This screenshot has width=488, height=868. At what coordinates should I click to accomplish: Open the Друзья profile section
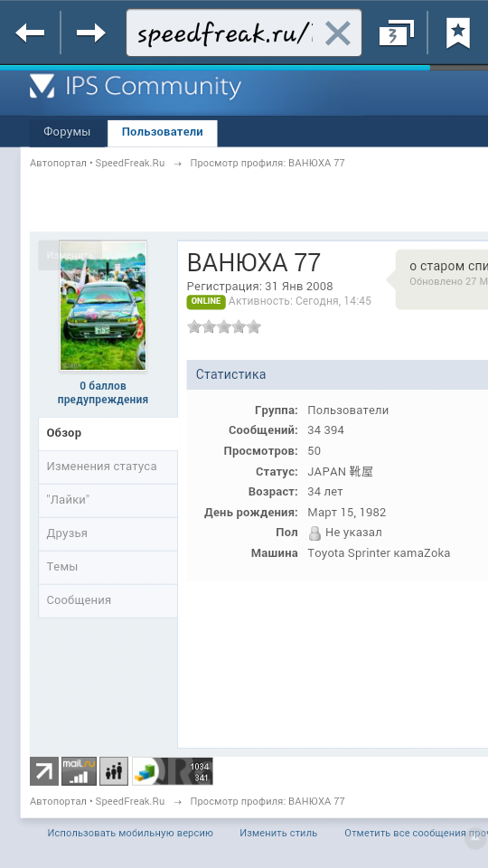click(x=108, y=533)
